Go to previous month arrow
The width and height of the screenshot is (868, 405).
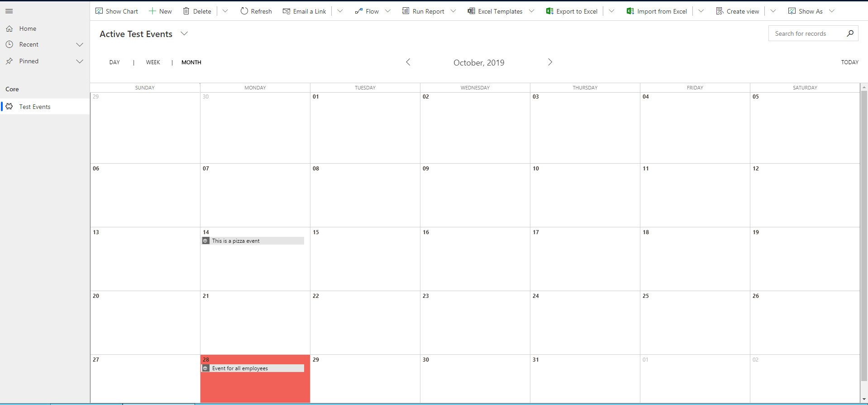coord(408,62)
